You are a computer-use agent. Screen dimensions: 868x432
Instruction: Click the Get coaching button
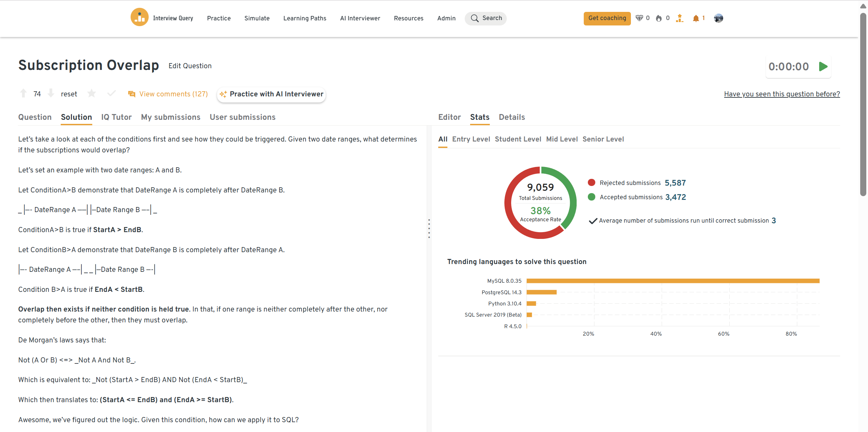607,18
